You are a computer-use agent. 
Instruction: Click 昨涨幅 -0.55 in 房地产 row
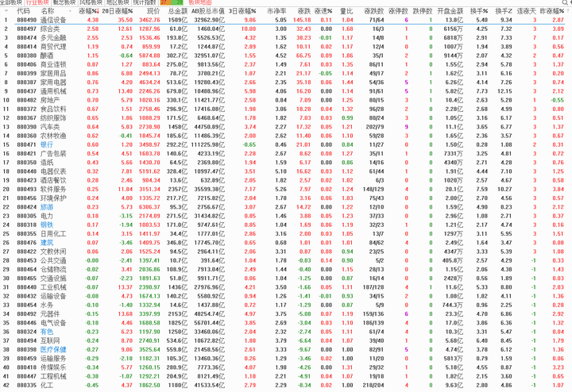coord(558,100)
